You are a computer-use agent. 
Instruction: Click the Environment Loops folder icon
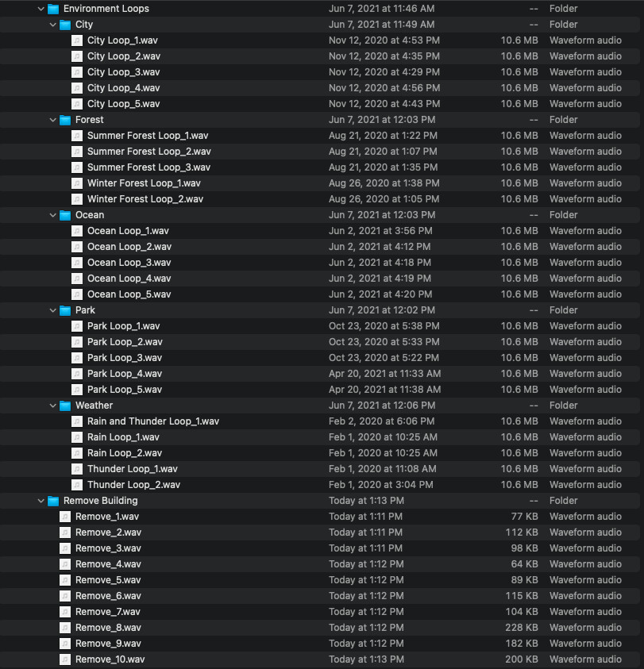[53, 9]
